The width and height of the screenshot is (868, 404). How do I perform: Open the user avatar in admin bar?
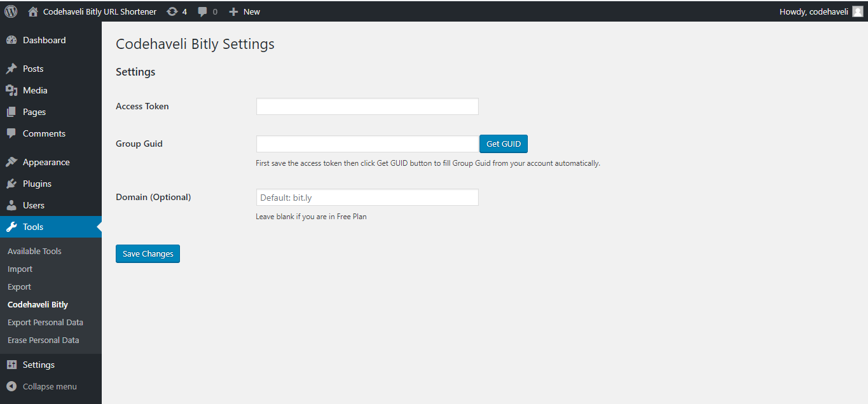[857, 11]
